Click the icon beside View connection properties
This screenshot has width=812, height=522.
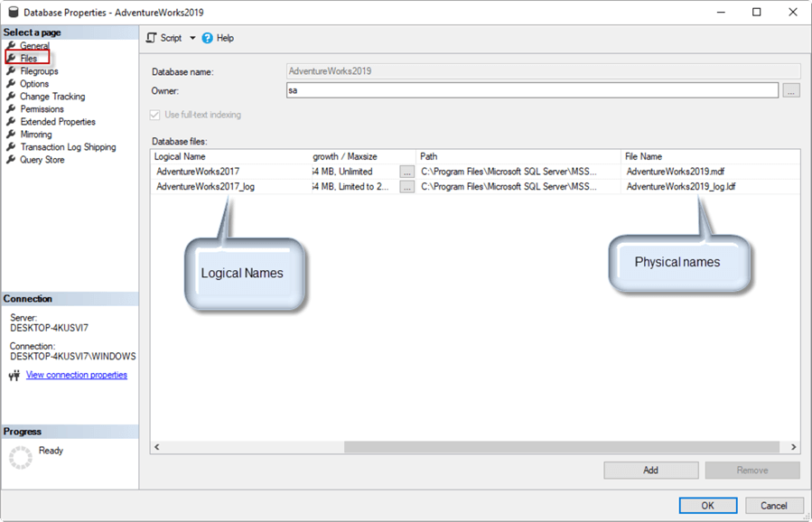(x=15, y=375)
